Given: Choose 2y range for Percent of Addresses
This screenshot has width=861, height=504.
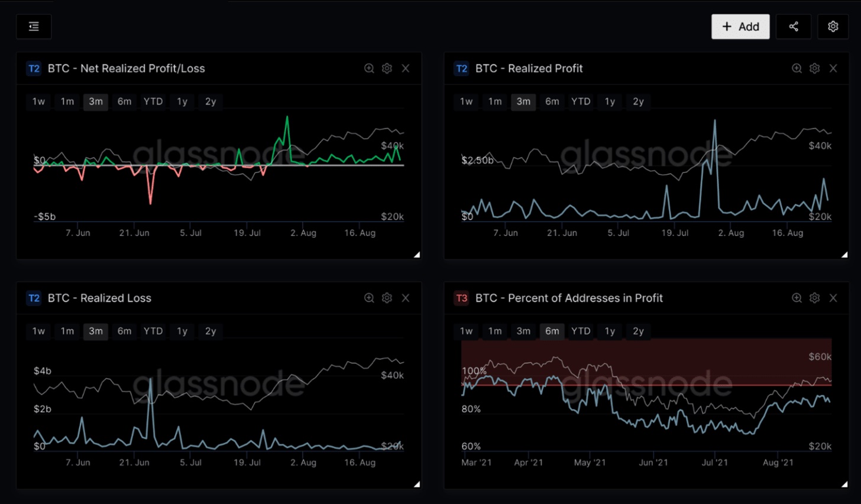Looking at the screenshot, I should coord(638,331).
